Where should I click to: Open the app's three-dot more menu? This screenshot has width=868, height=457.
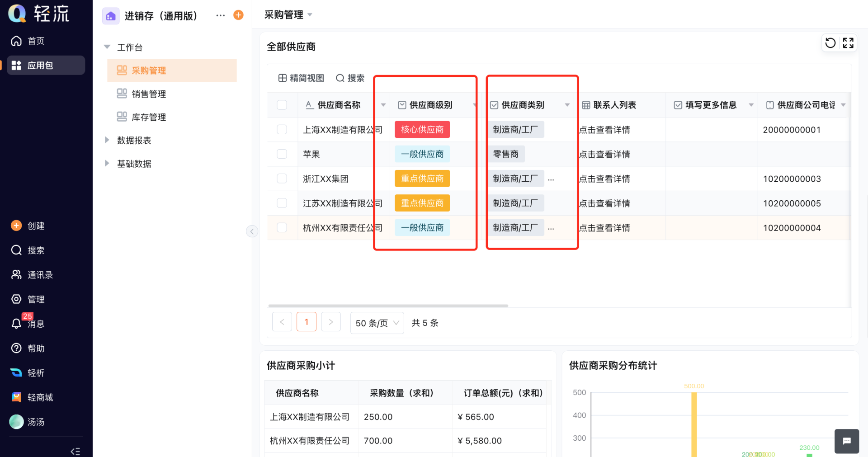point(220,15)
